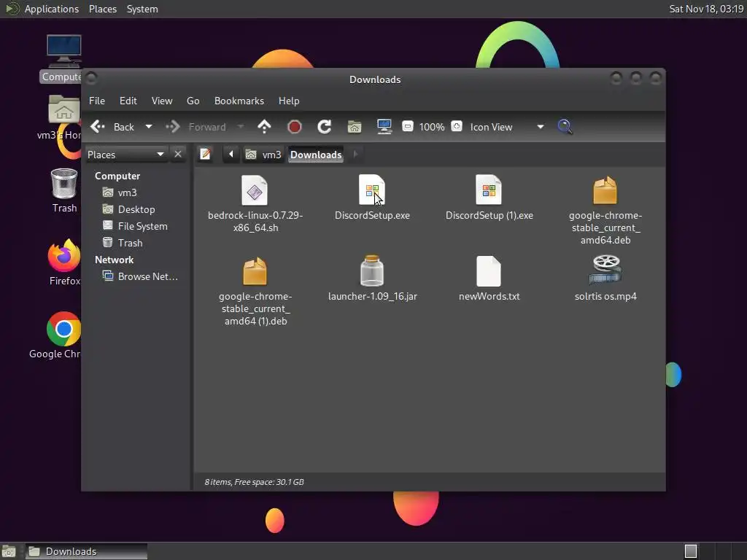Go up to parent folder
Viewport: 747px width, 560px height.
264,127
